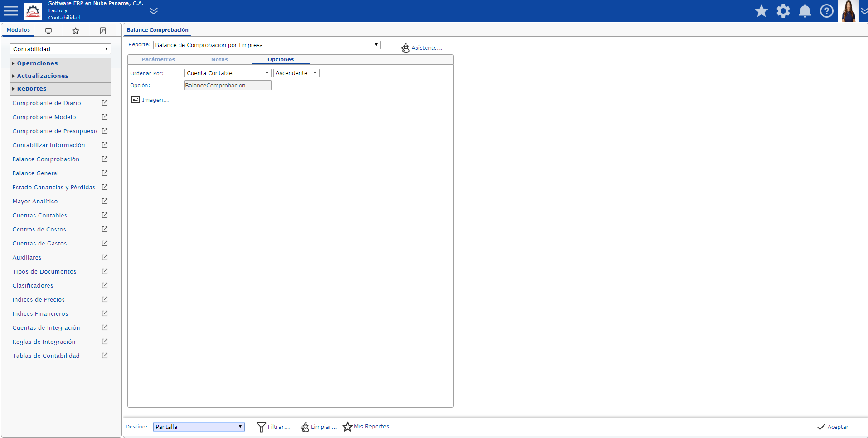Click the favorites star in top bar
Image resolution: width=868 pixels, height=438 pixels.
[x=761, y=11]
